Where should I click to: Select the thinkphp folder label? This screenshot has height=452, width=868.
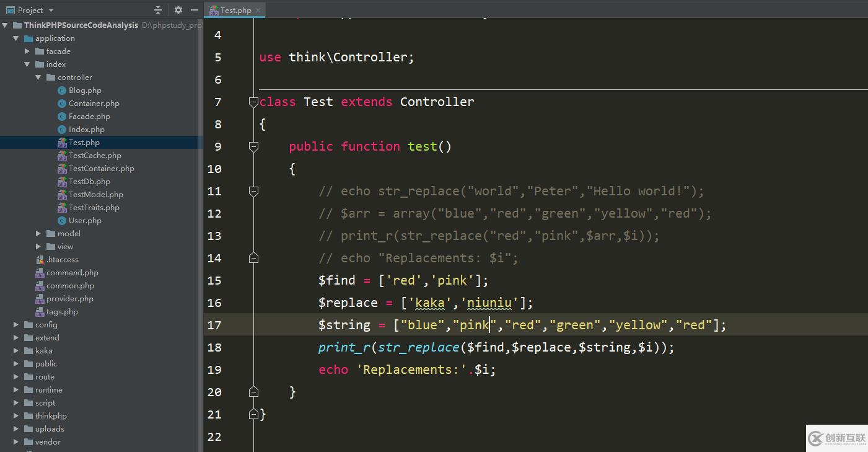point(51,416)
